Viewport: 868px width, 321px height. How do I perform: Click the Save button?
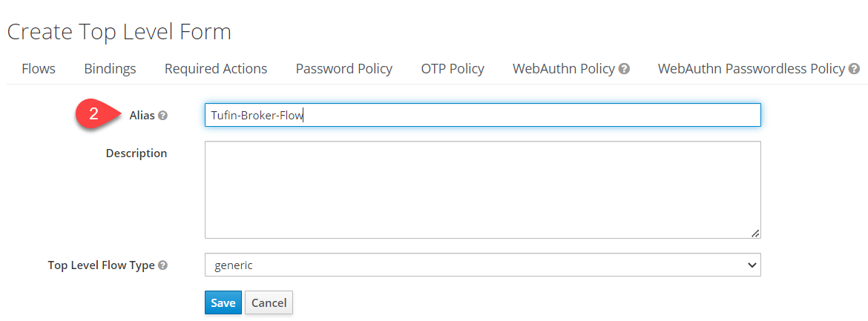[223, 302]
